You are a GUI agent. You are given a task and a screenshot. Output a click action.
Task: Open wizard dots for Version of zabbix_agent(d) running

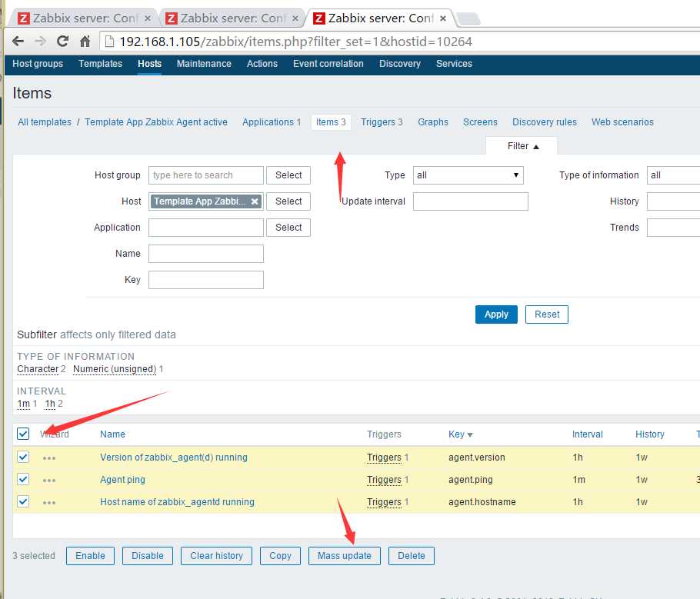pos(49,458)
